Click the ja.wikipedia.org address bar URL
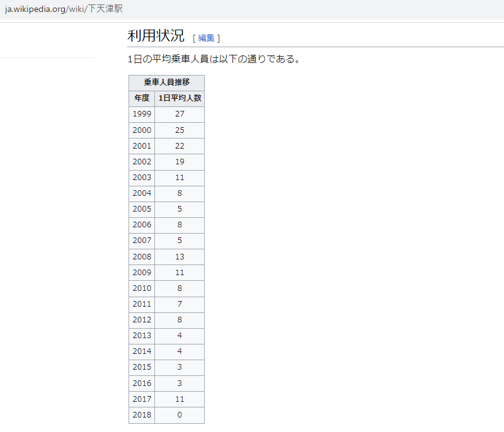This screenshot has width=504, height=432. point(64,9)
